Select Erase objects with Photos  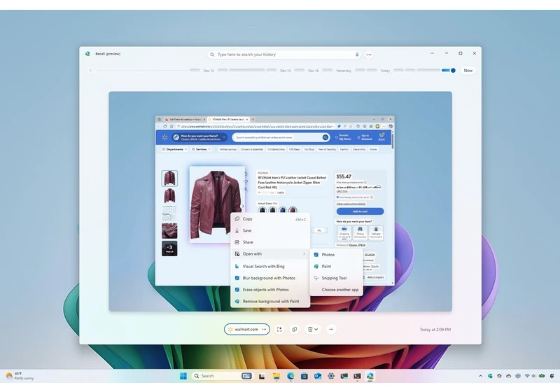(x=270, y=290)
